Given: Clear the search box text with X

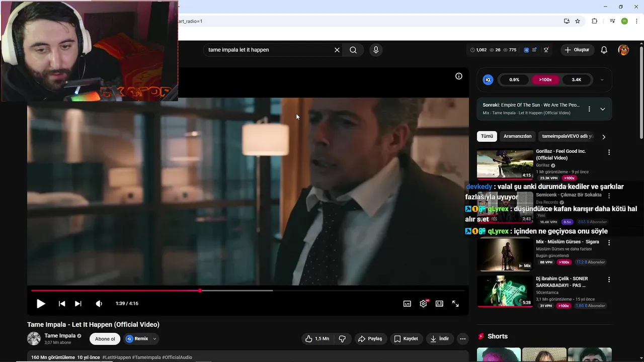Looking at the screenshot, I should pyautogui.click(x=337, y=50).
